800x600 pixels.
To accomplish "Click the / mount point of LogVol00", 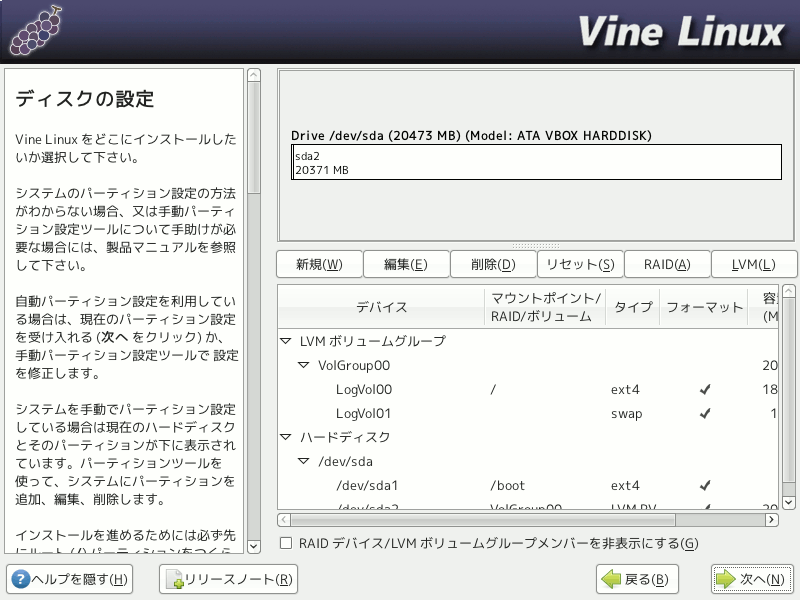I will point(493,390).
